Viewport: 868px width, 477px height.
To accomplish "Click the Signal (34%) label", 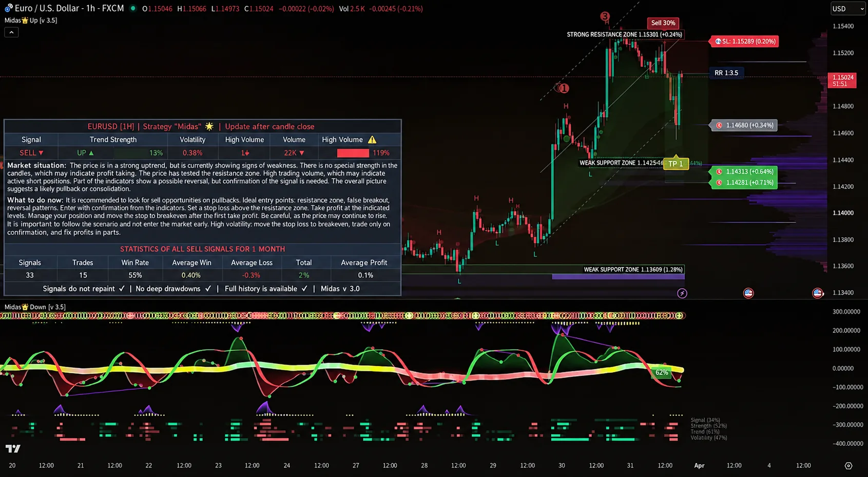I will pyautogui.click(x=705, y=420).
